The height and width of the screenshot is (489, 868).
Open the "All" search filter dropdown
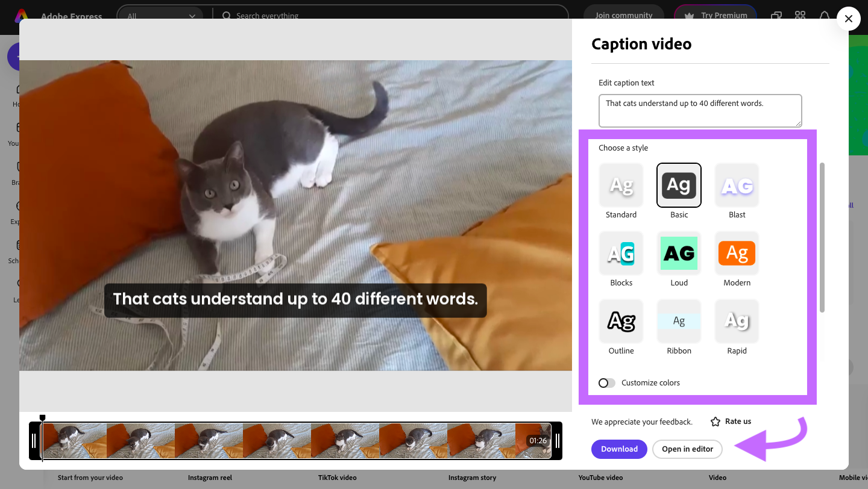click(161, 16)
